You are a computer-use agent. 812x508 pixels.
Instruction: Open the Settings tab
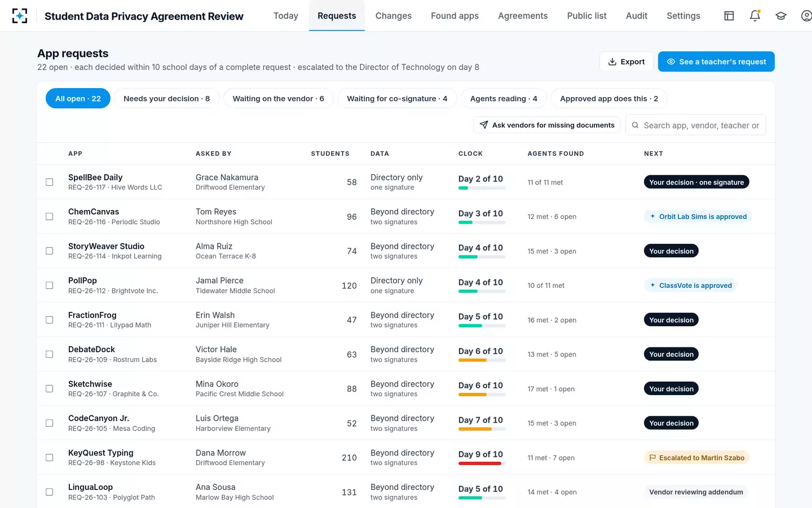pyautogui.click(x=683, y=16)
